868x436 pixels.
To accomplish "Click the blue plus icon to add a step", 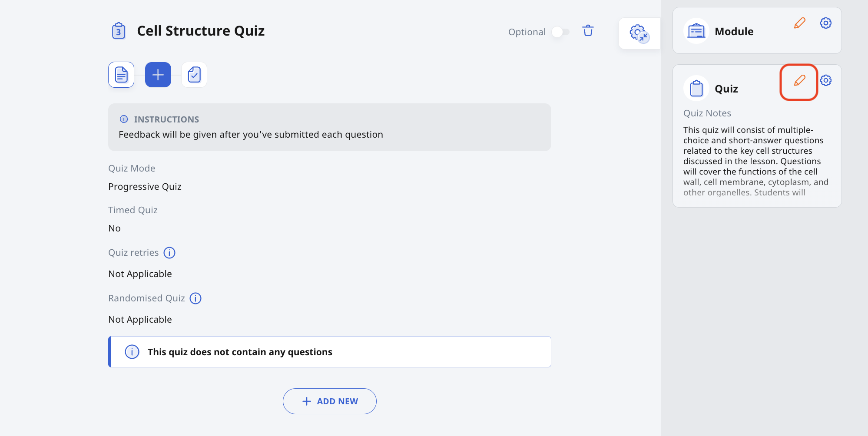I will point(158,74).
